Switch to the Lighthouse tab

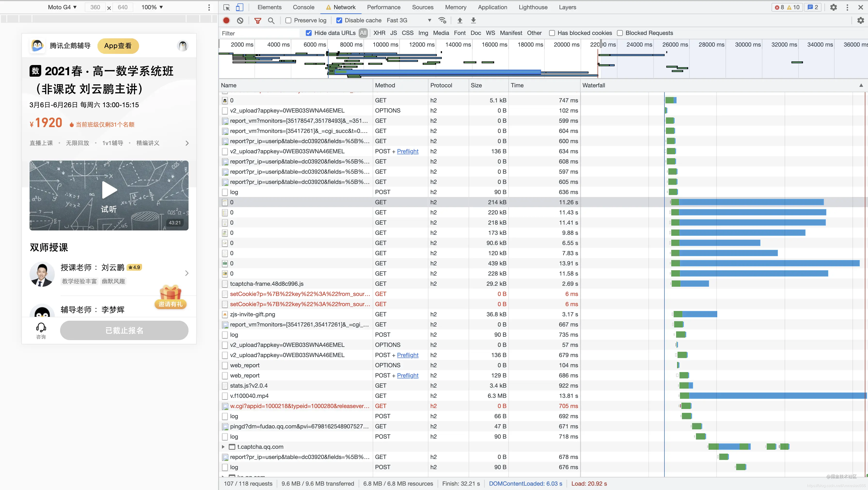[x=533, y=7]
